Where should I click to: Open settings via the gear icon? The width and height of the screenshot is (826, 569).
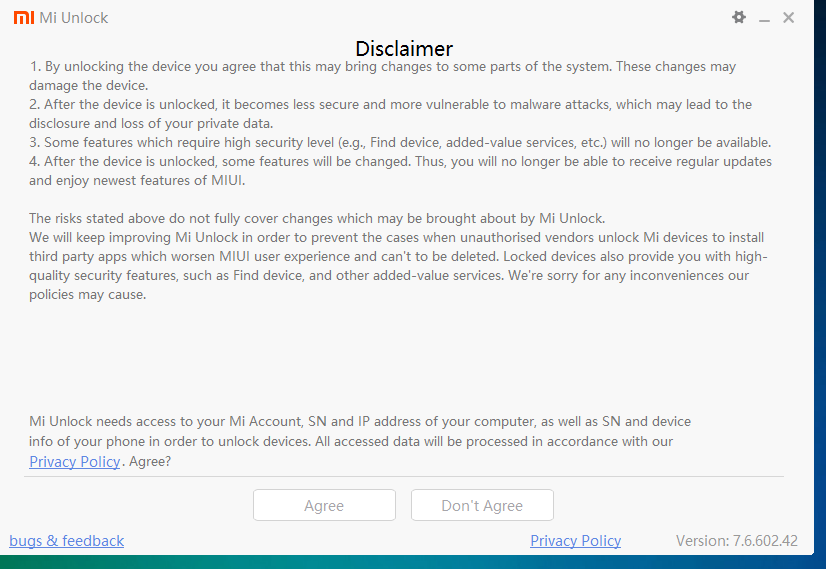(739, 17)
